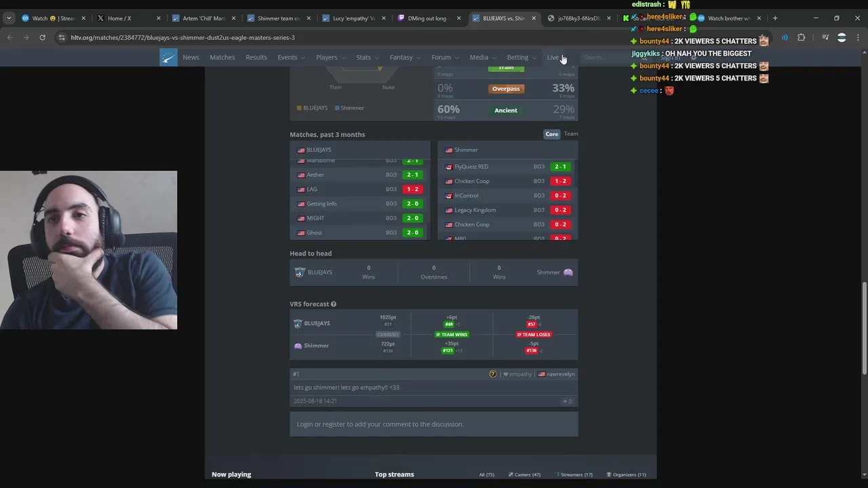The image size is (868, 488).
Task: Open the LAG match result 1-2
Action: [x=412, y=189]
